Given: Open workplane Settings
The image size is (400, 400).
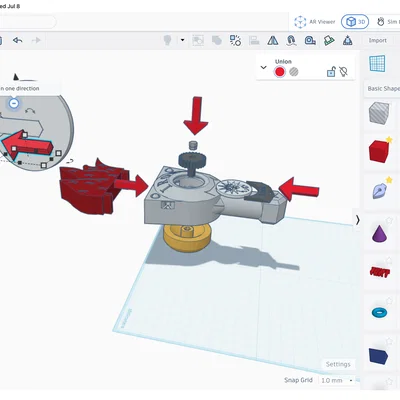Looking at the screenshot, I should tap(338, 364).
